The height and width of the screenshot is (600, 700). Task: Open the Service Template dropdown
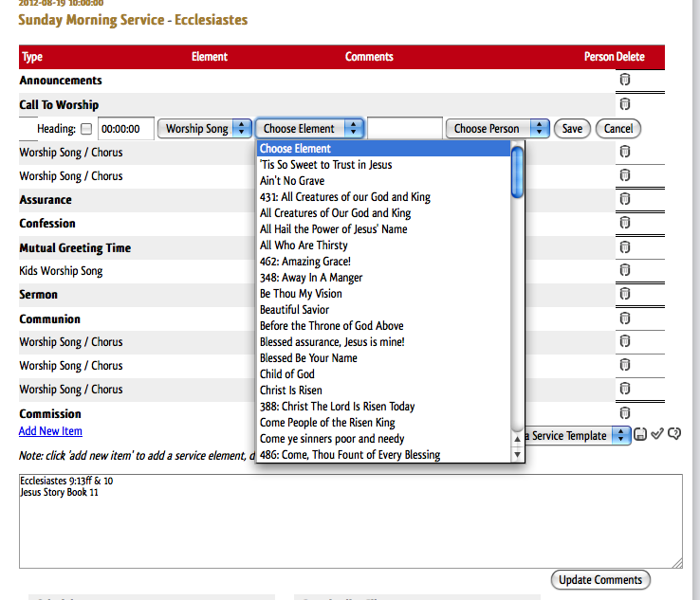(577, 435)
